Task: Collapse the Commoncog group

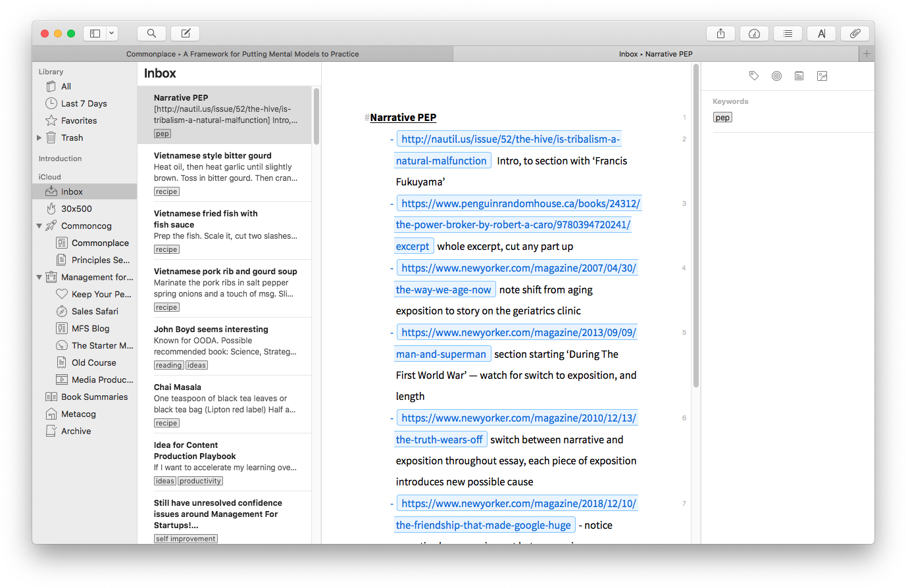Action: pyautogui.click(x=39, y=226)
